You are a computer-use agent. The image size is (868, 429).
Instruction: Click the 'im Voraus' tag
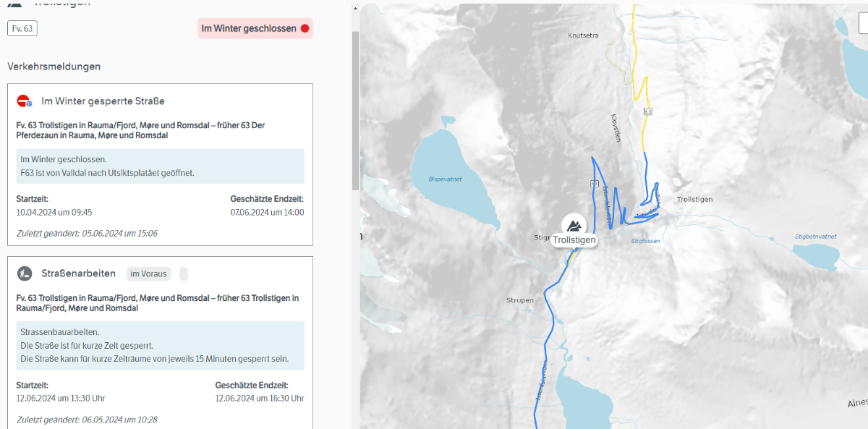[149, 273]
